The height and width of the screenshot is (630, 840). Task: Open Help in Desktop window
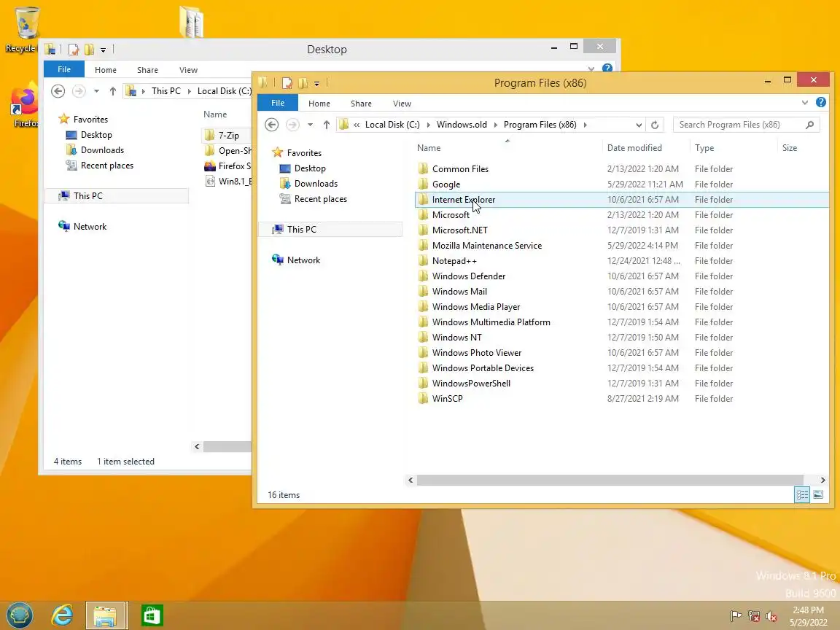point(607,68)
